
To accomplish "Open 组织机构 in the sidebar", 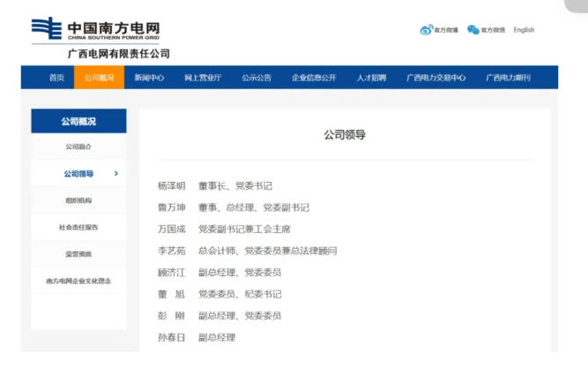I will coord(78,200).
